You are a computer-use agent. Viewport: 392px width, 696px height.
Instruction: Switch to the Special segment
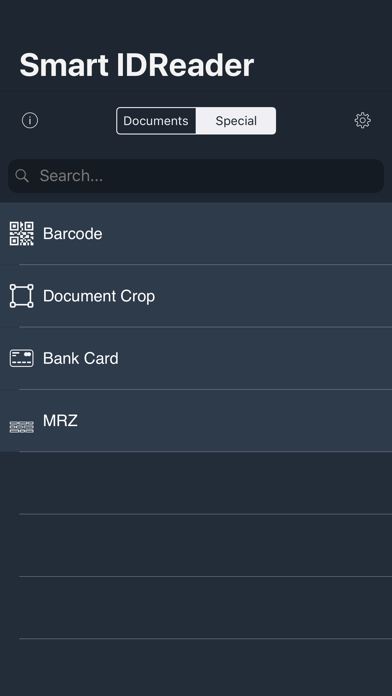[236, 121]
